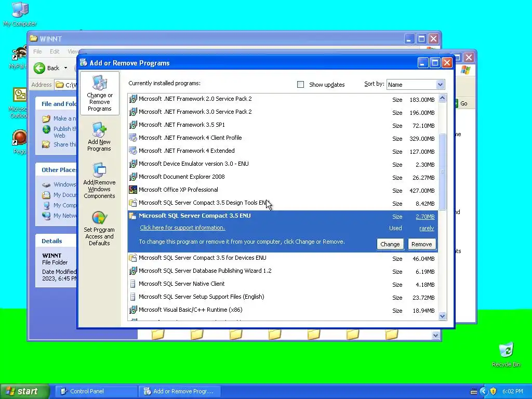Select Change or Remove Programs sidebar icon
Viewport: 532px width, 399px height.
99,94
